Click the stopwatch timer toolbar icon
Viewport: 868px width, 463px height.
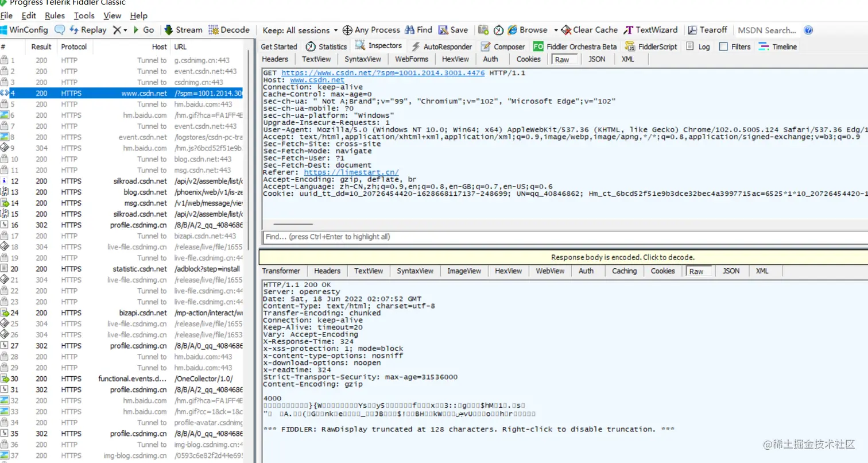(498, 30)
